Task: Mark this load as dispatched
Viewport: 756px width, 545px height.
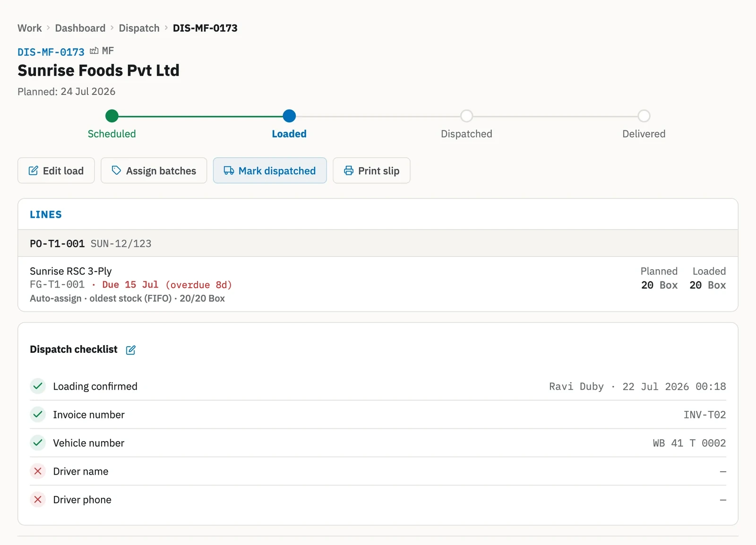Action: point(270,170)
